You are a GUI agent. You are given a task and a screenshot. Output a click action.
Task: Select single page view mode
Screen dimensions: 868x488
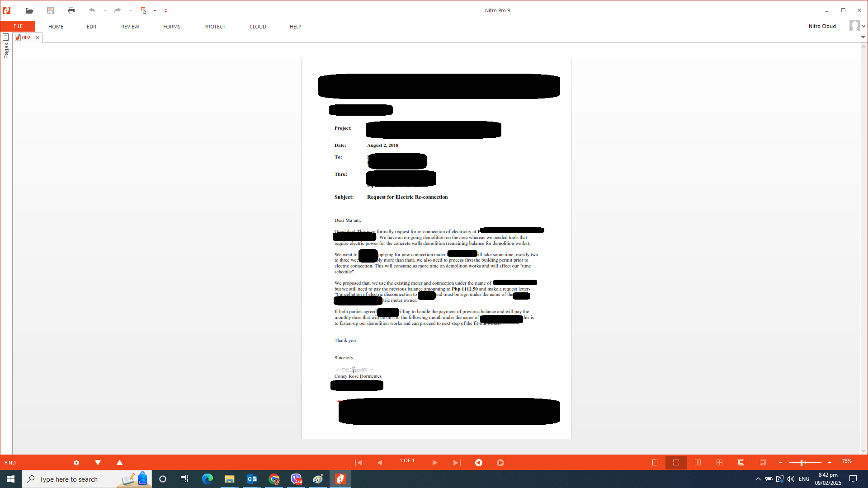655,462
